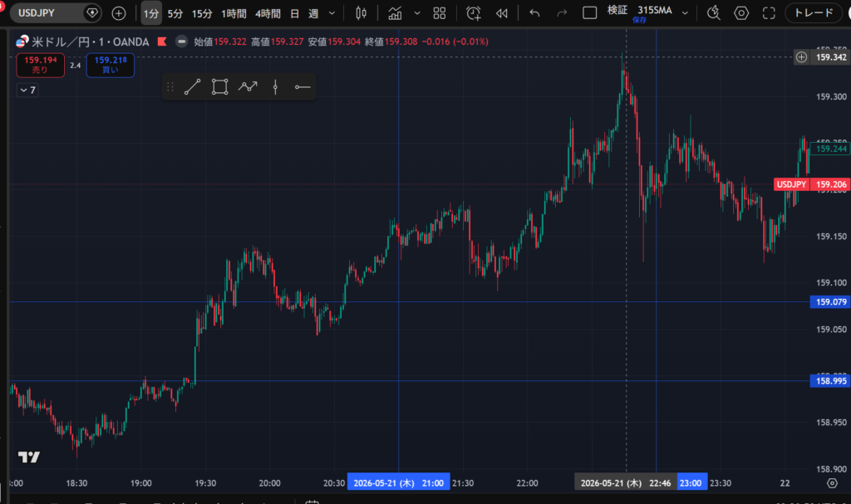This screenshot has width=851, height=504.
Task: Create a new alert with clock icon
Action: click(473, 13)
